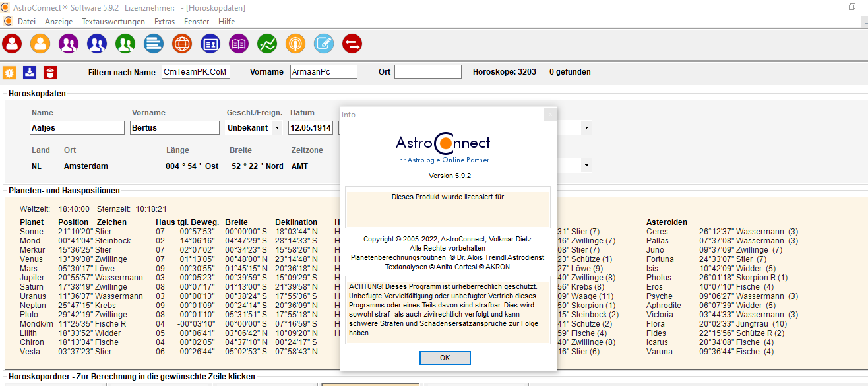The image size is (868, 386).
Task: Click the AstroConnect icon beside the Datei menu
Action: (8, 21)
